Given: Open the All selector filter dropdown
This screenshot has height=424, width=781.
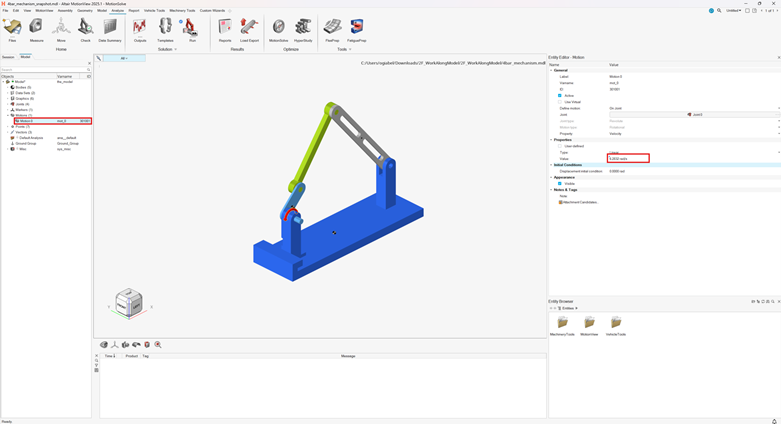Looking at the screenshot, I should click(x=124, y=58).
